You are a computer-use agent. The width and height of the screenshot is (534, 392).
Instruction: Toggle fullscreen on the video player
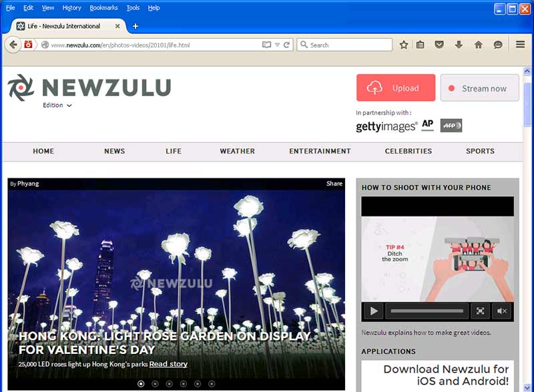tap(480, 311)
